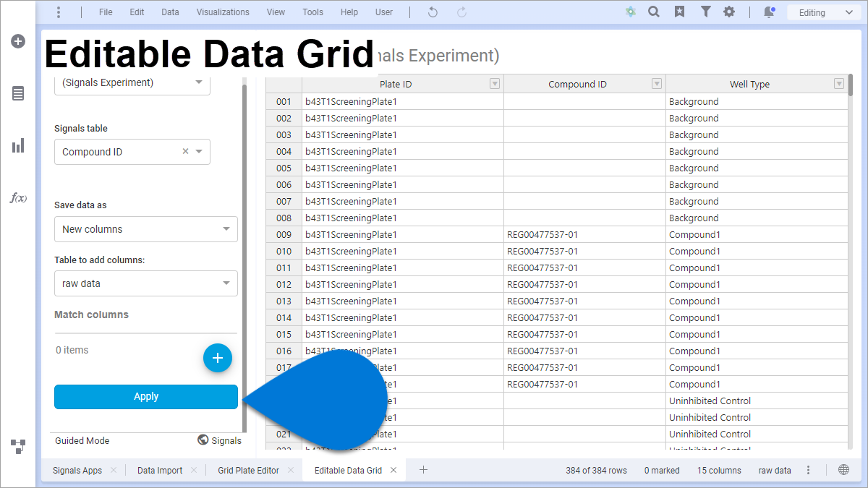Close the Grid Plate Editor tab
Image resolution: width=868 pixels, height=488 pixels.
click(x=291, y=471)
